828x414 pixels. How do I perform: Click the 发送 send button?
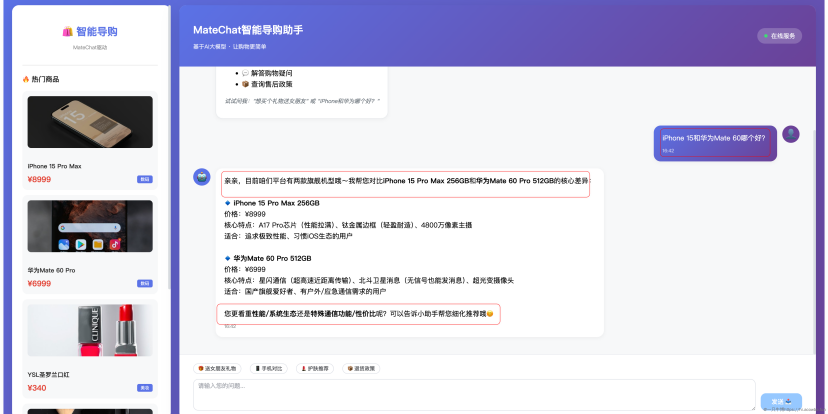pos(781,402)
